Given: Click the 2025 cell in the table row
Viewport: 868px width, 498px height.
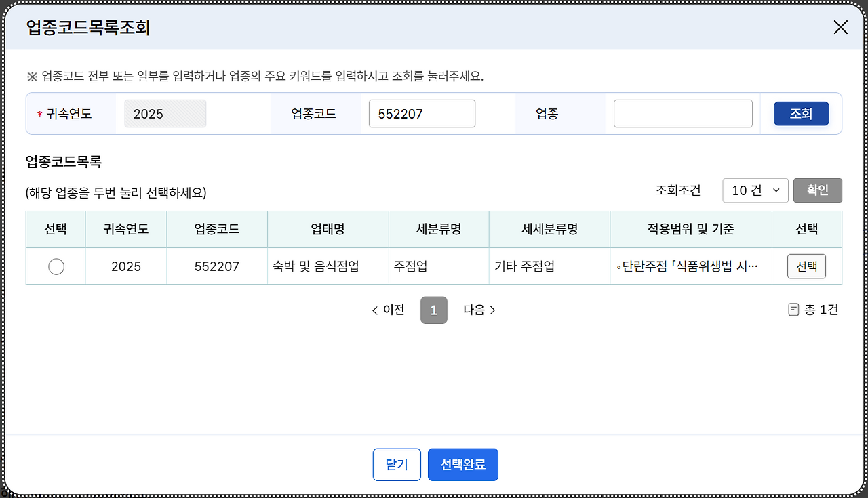Looking at the screenshot, I should pyautogui.click(x=126, y=266).
